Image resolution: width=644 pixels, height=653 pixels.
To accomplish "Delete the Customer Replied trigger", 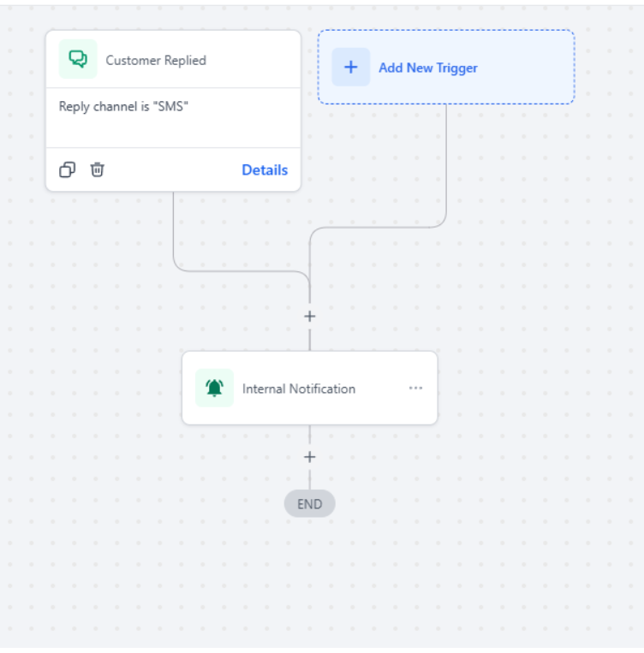I will [98, 169].
